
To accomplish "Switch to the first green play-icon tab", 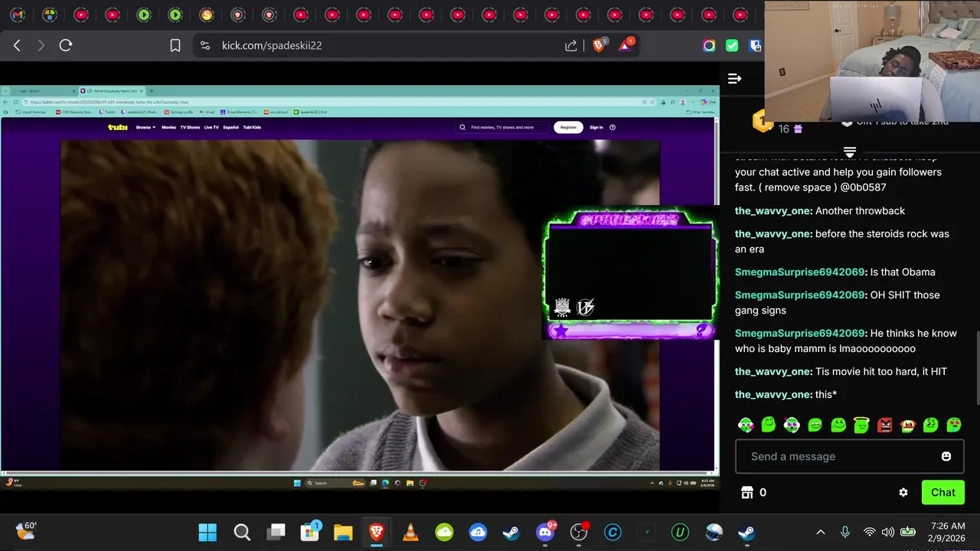I will pyautogui.click(x=143, y=15).
